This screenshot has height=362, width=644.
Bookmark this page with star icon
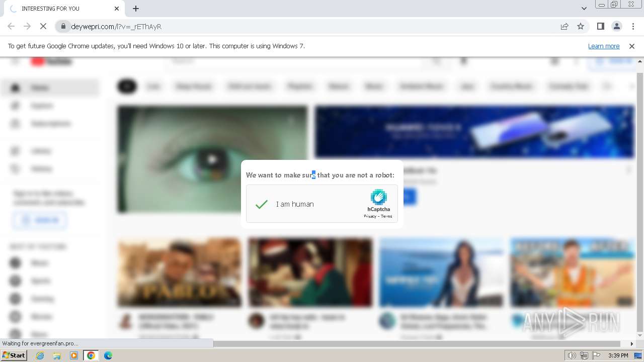click(581, 26)
